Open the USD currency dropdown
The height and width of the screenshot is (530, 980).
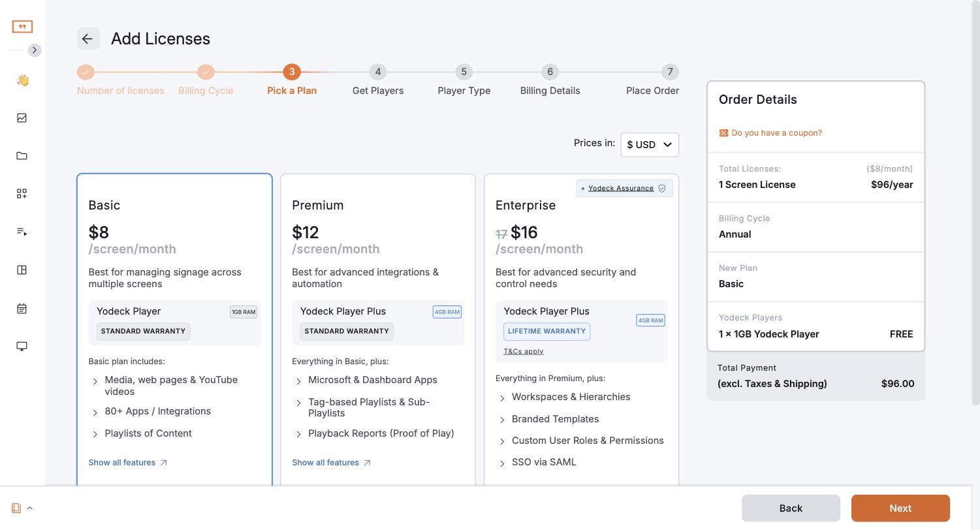point(650,145)
